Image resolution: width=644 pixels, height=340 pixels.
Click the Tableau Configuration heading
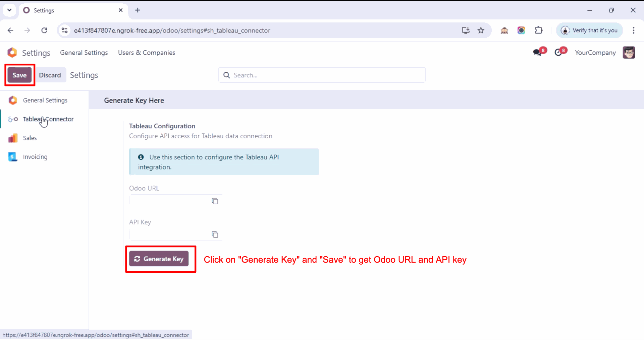coord(162,126)
